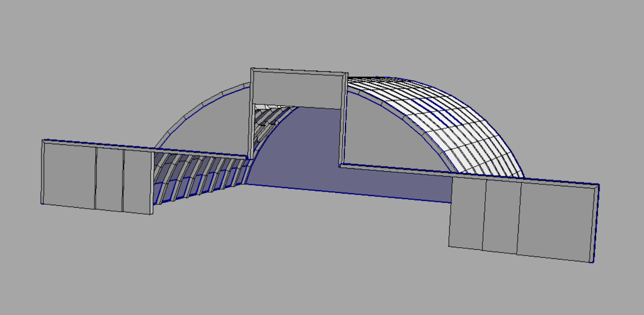Select the flat lintel panel atop the central gate
Viewport: 644px width, 315px height.
click(298, 90)
